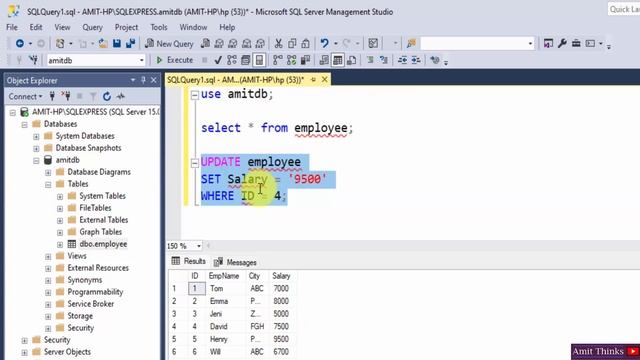The width and height of the screenshot is (640, 360).
Task: Select the Views folder in tree
Action: [77, 256]
